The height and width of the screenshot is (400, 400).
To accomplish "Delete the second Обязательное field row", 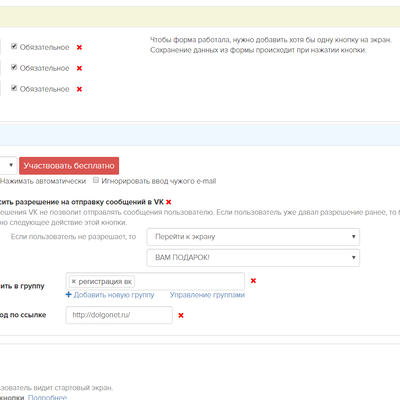I will coord(79,68).
